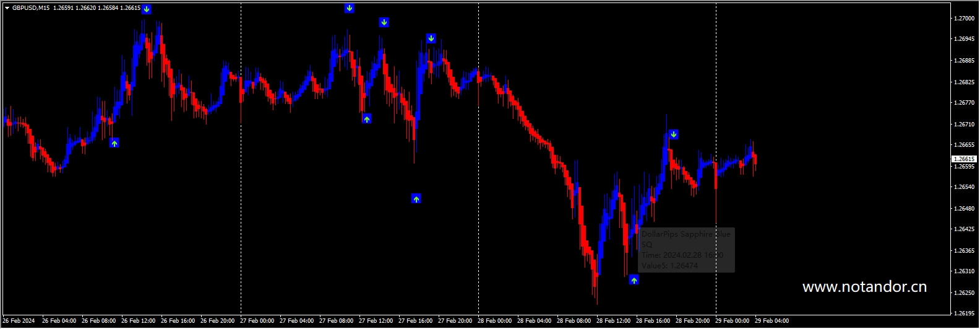Click price label 1.26710 on the axis
980x329 pixels.
click(x=964, y=125)
